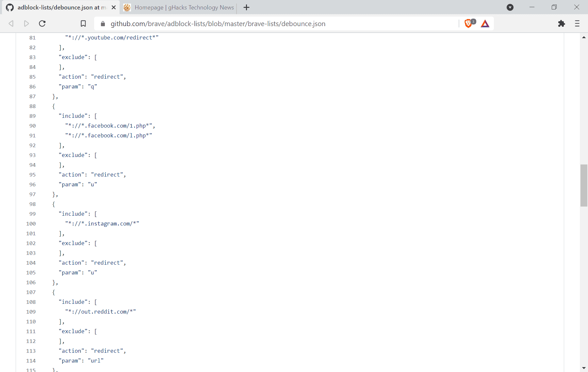Open the site lock information icon
588x372 pixels.
tap(103, 23)
